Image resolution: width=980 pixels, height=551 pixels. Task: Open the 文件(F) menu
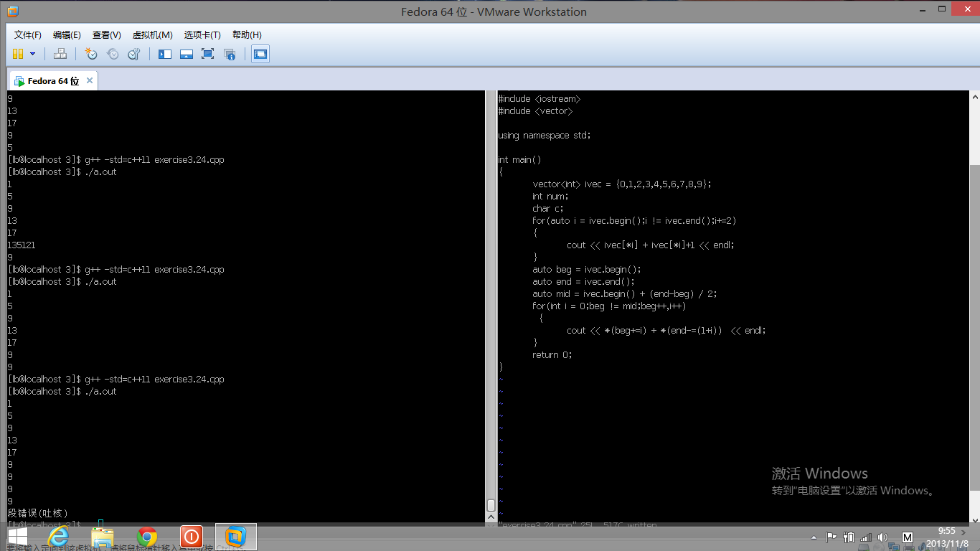[x=28, y=34]
